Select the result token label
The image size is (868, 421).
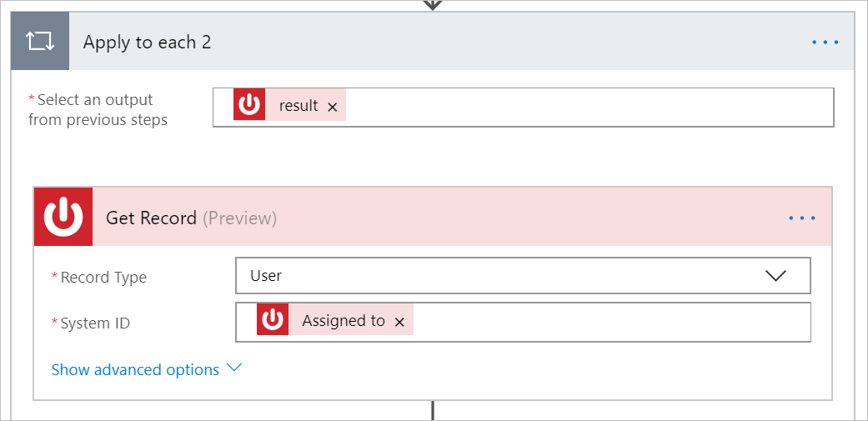coord(298,106)
